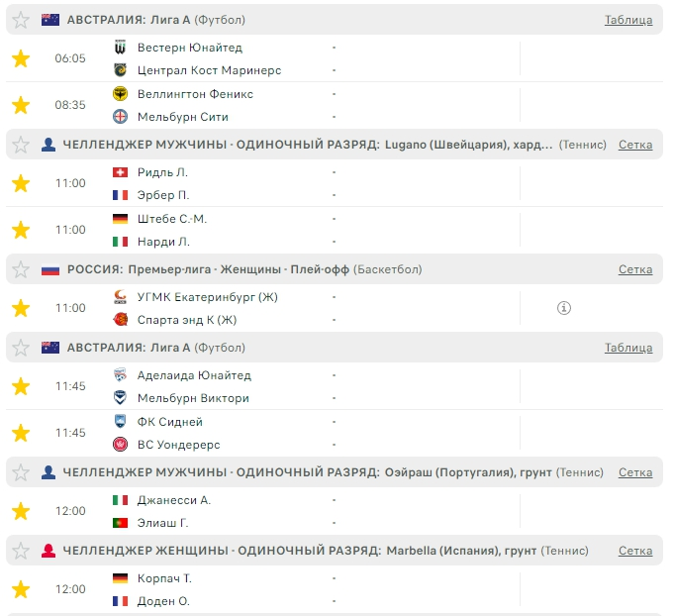Image resolution: width=673 pixels, height=616 pixels.
Task: Click the Вестерн Юнайтед team logo
Action: pos(121,48)
